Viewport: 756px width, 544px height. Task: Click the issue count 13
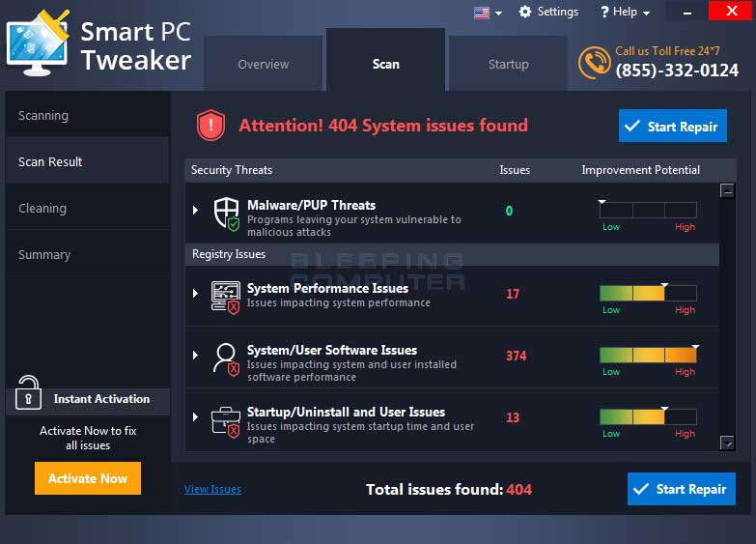513,417
